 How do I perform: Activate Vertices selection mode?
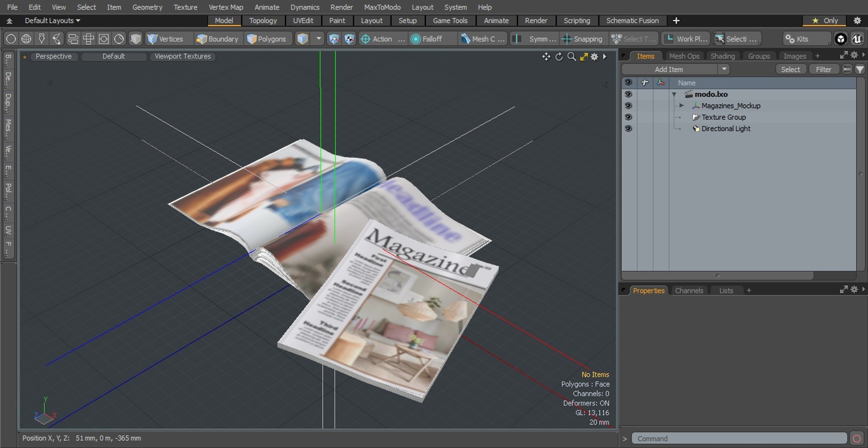coord(165,39)
